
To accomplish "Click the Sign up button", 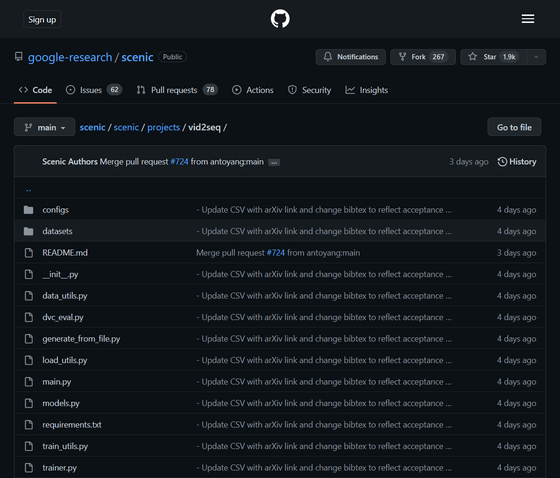I will [42, 19].
